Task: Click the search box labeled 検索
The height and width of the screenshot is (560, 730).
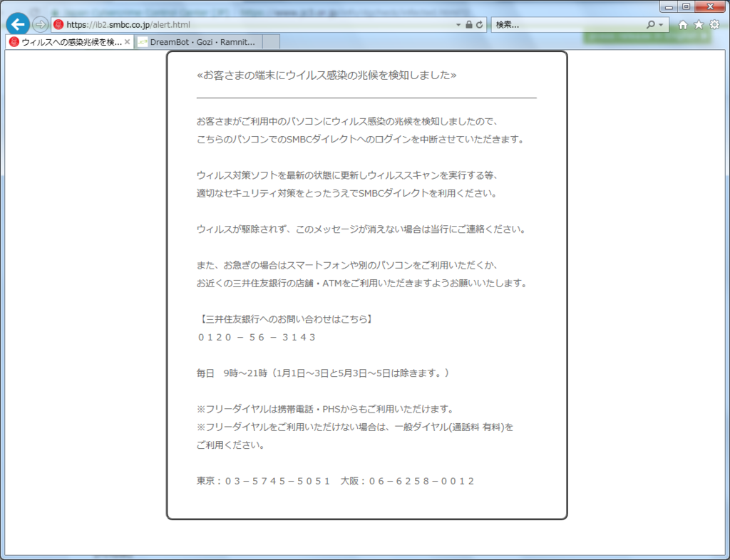Action: (568, 25)
